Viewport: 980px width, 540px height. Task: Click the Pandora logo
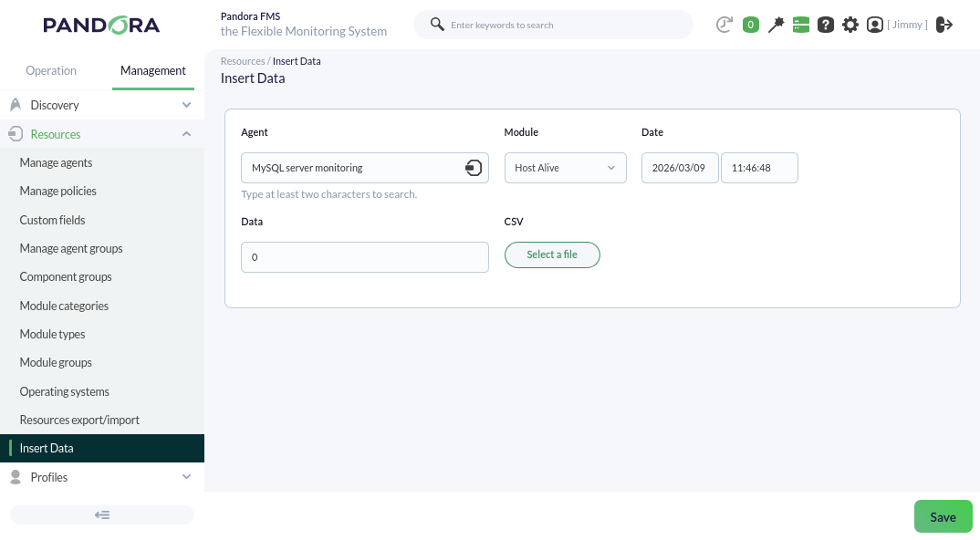pos(101,25)
